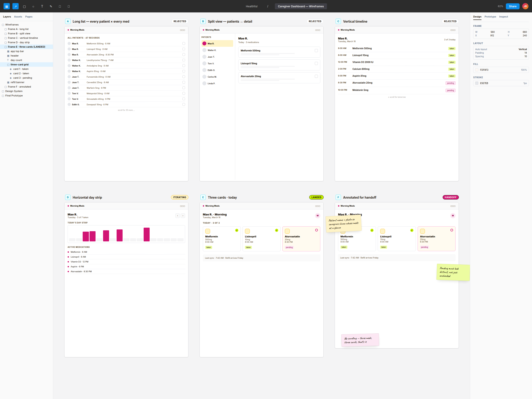The height and width of the screenshot is (399, 532).
Task: Select the Rectangle shape tool
Action: [x=24, y=6]
